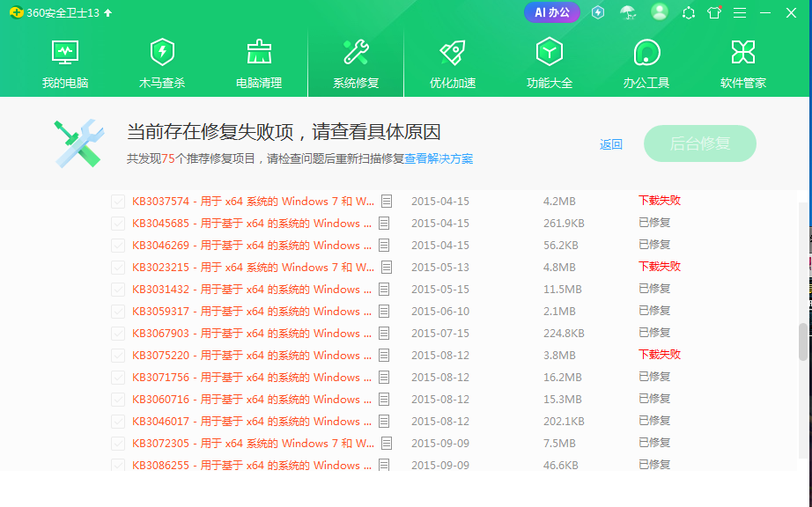Open the skin (T-shirt) icon

pyautogui.click(x=714, y=13)
